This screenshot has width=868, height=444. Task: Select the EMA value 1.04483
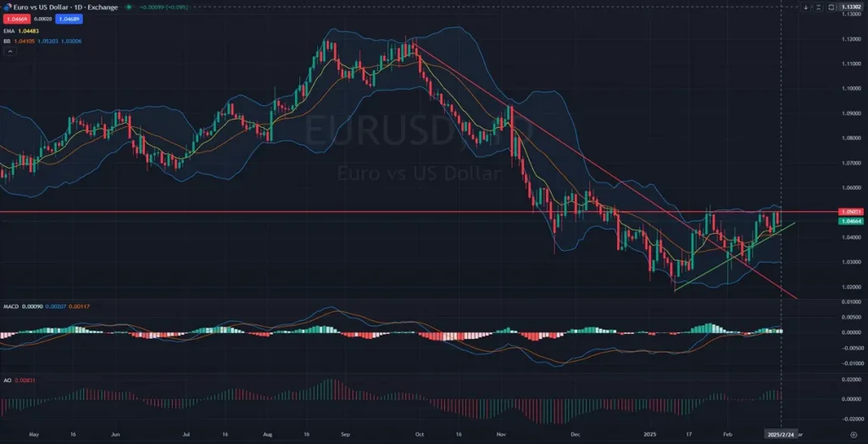(28, 31)
